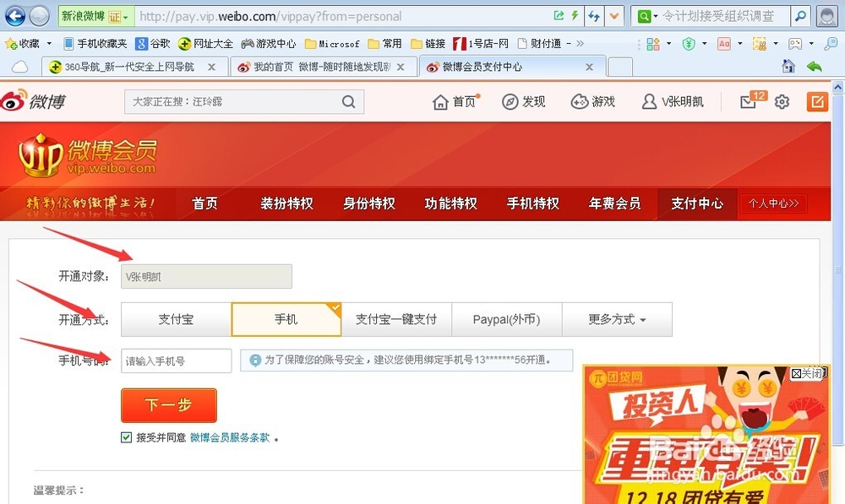The image size is (845, 504).
Task: Open 手机收藏夹 bookmark
Action: click(95, 44)
